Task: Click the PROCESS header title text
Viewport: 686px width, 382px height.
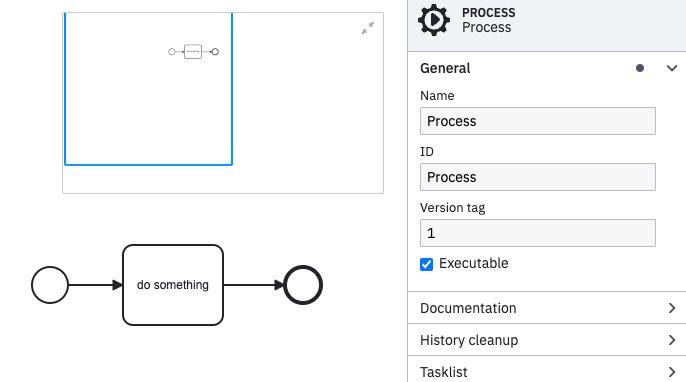Action: click(x=489, y=13)
